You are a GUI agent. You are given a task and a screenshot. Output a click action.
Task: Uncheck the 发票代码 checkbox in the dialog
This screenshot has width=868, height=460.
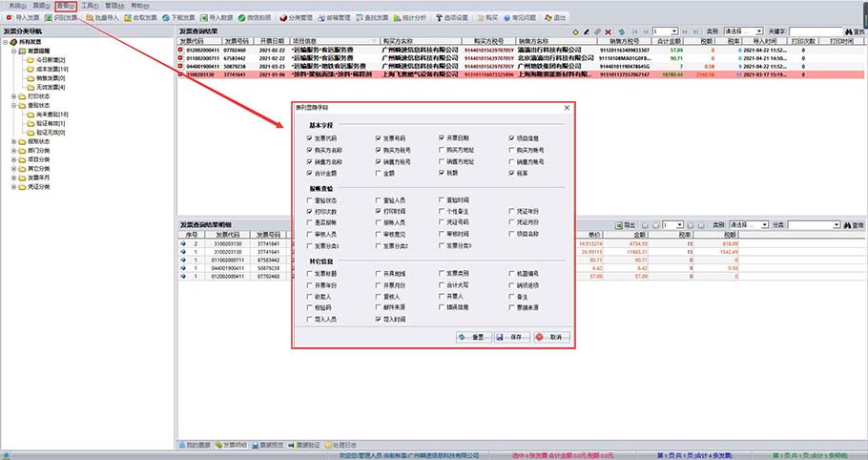[x=311, y=139]
